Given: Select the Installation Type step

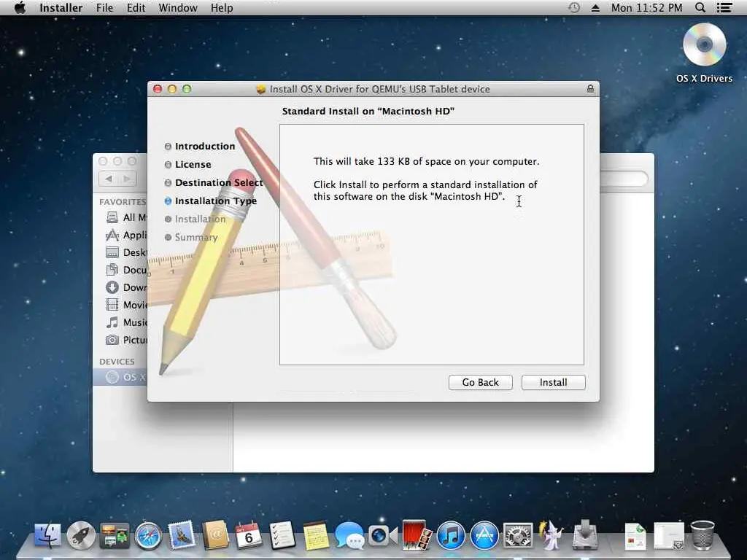Looking at the screenshot, I should pos(211,201).
